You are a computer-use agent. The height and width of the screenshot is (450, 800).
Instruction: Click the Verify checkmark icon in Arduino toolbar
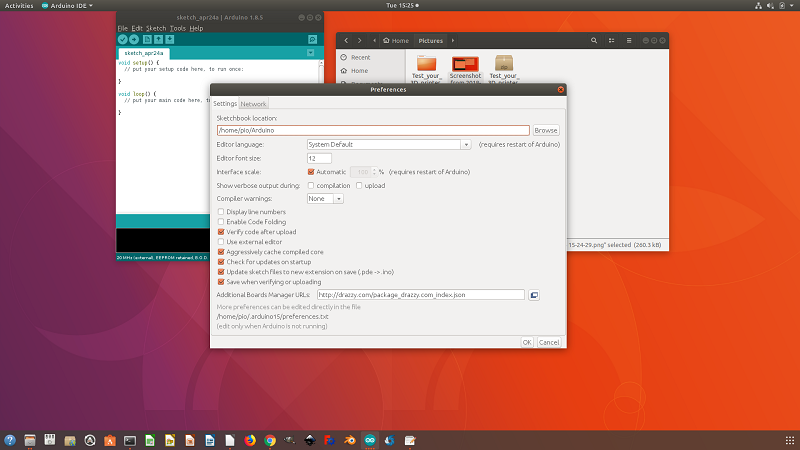[x=122, y=39]
